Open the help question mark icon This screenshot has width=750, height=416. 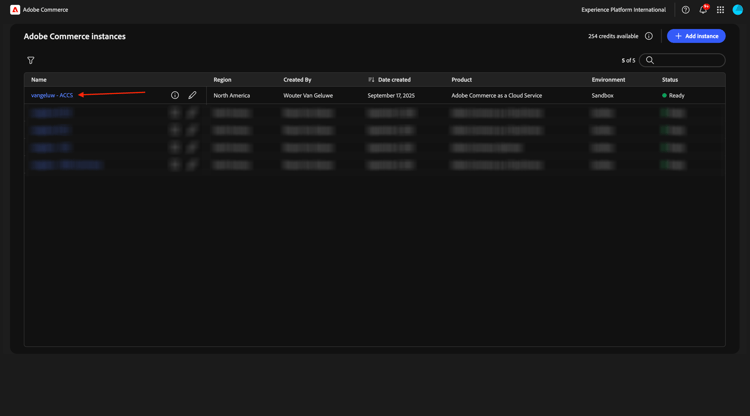click(685, 10)
